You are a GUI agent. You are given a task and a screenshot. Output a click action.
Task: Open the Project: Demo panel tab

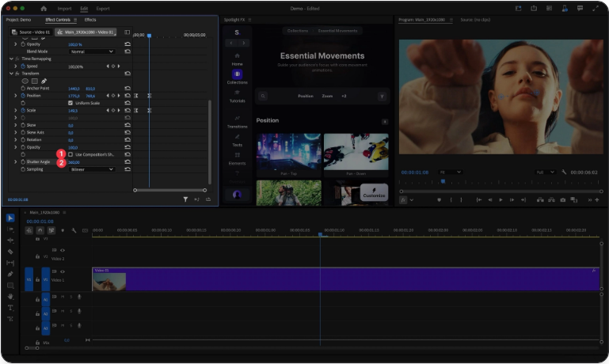pos(18,20)
